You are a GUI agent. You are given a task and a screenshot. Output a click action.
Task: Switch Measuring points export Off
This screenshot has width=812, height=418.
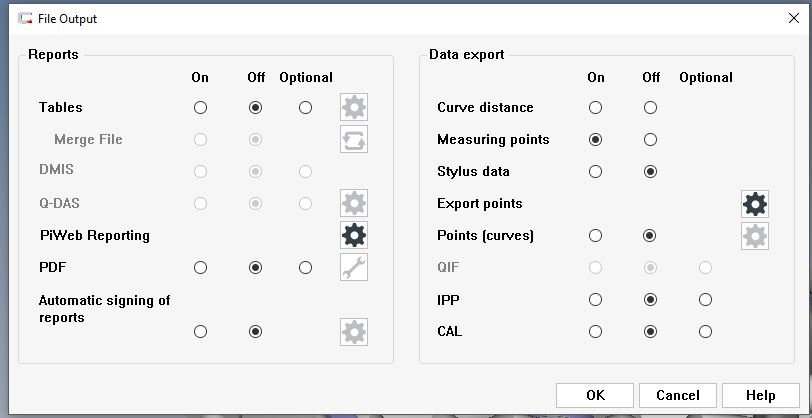[651, 140]
